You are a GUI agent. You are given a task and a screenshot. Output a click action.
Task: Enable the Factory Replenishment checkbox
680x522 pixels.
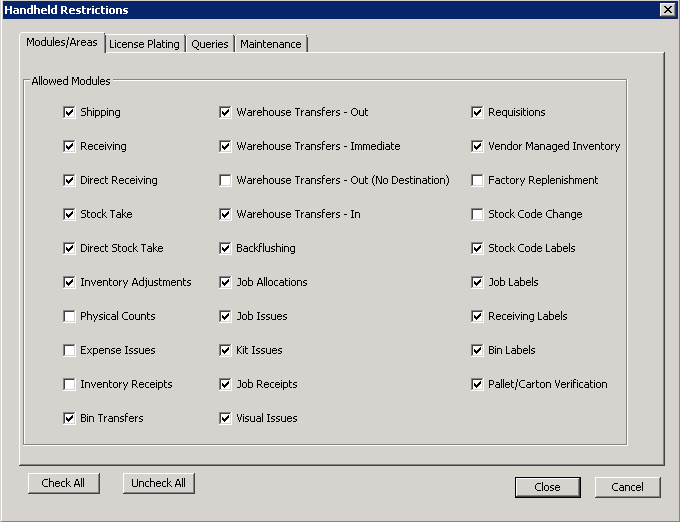tap(477, 180)
